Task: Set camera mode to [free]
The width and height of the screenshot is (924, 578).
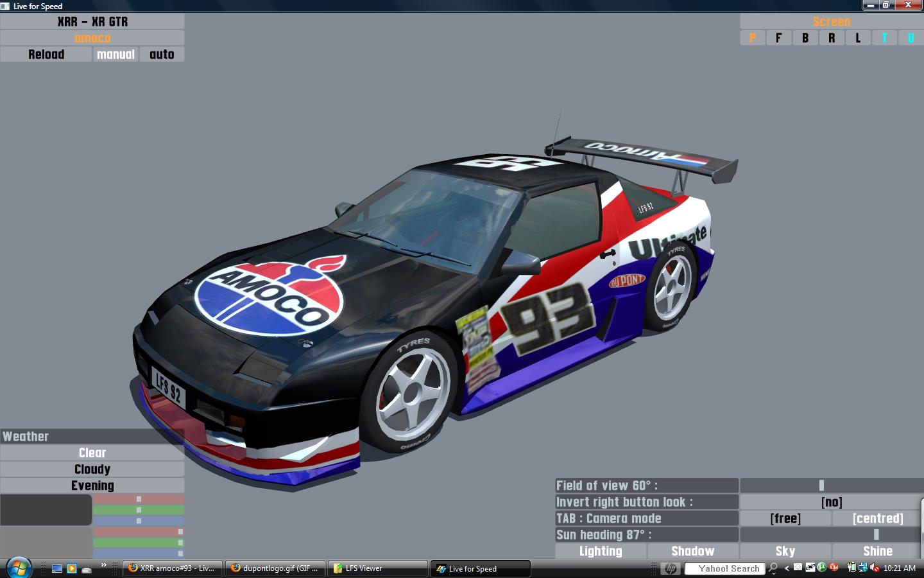Action: [x=785, y=518]
